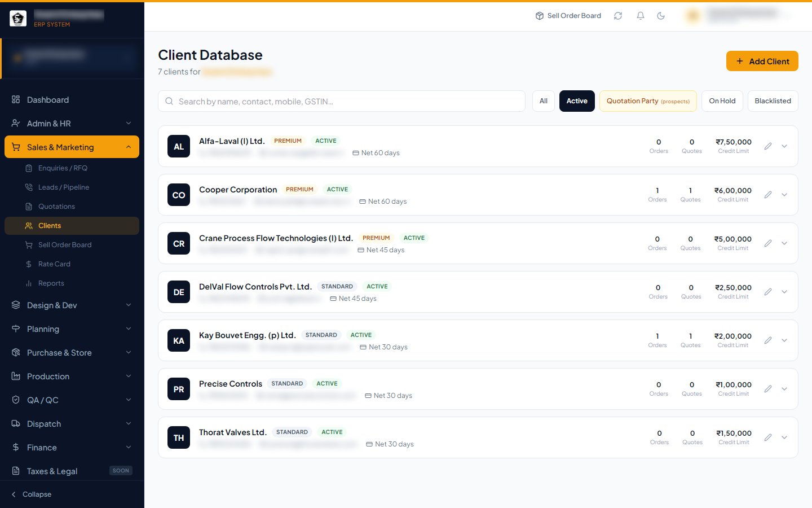Select the Active filter tab
The height and width of the screenshot is (508, 812).
tap(577, 101)
